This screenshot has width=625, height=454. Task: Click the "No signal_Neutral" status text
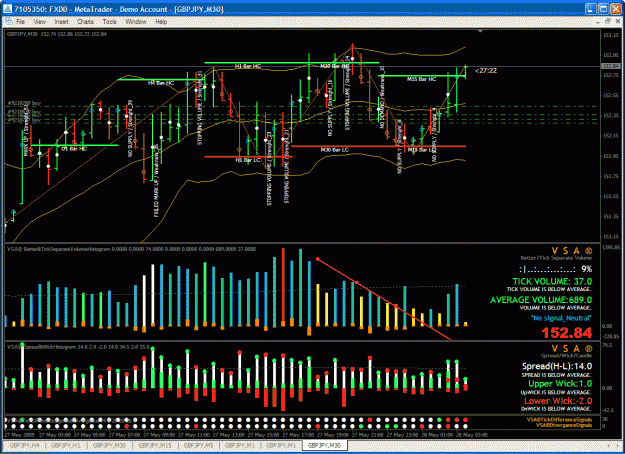(x=561, y=318)
